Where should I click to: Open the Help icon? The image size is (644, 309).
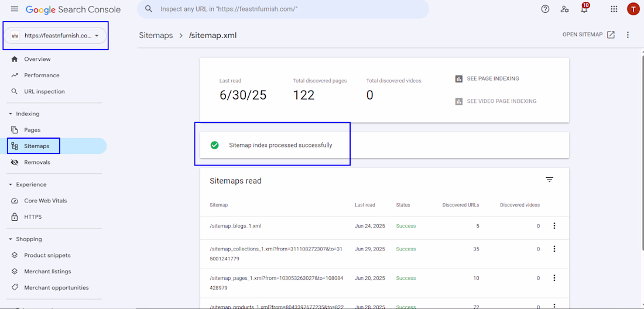pos(545,9)
